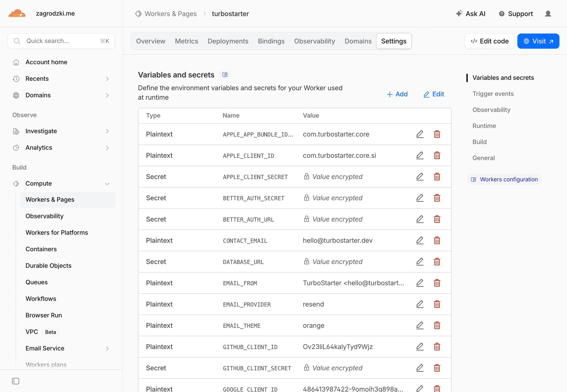Edit the BETTER_AUTH_SECRET secret
This screenshot has width=567, height=392.
click(420, 198)
